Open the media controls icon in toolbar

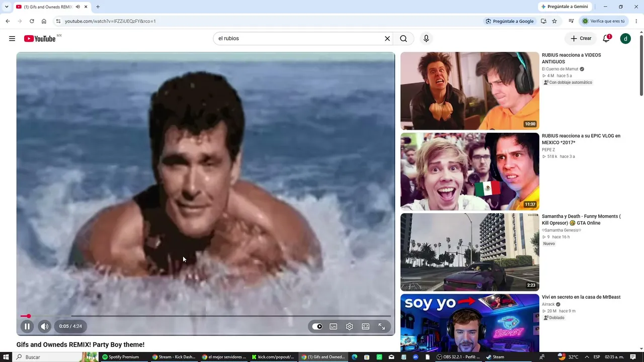click(x=571, y=21)
